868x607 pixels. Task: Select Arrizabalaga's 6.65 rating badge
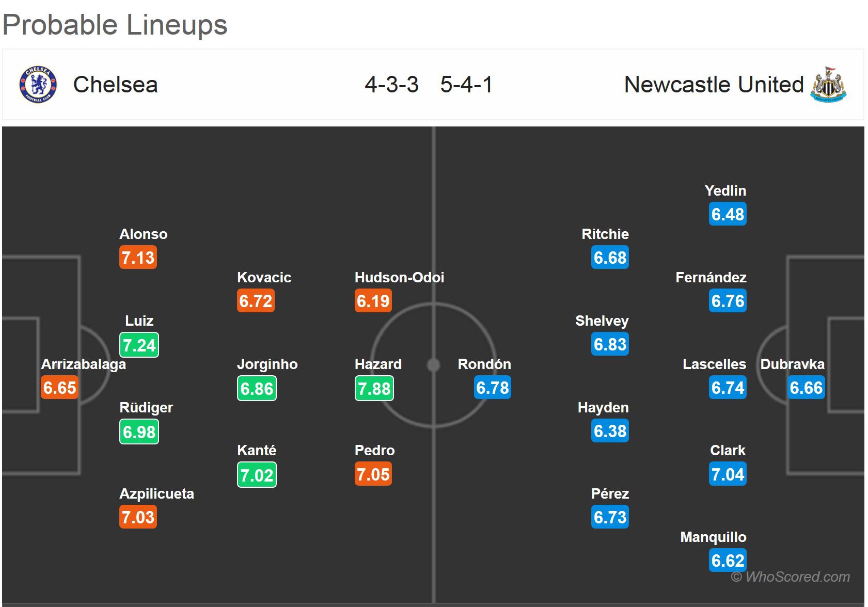59,388
